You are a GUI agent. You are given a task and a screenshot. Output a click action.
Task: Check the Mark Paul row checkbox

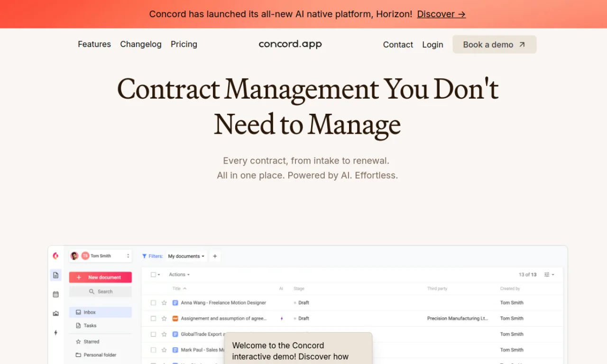point(153,350)
